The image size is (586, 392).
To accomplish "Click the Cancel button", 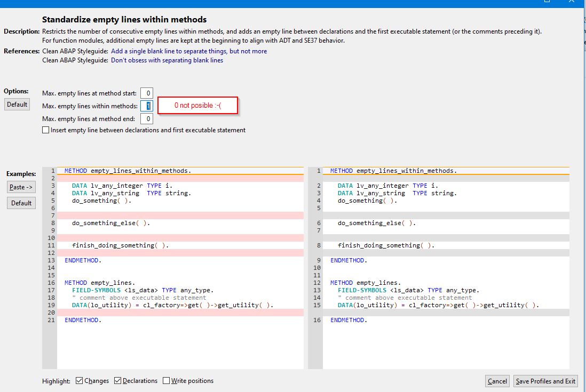I will 496,381.
